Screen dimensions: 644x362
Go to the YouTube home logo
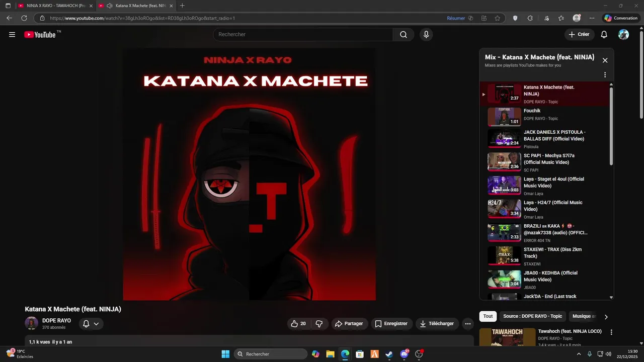pyautogui.click(x=40, y=35)
